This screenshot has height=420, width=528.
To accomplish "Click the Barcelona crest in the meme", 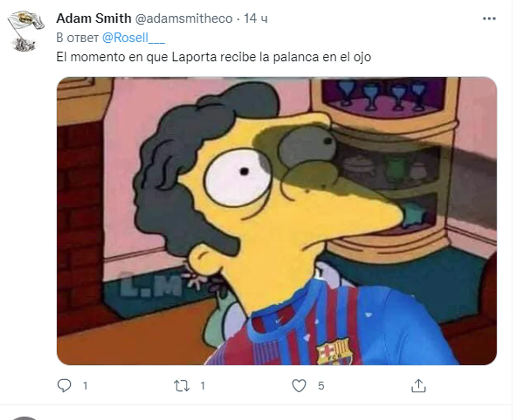I will click(333, 351).
